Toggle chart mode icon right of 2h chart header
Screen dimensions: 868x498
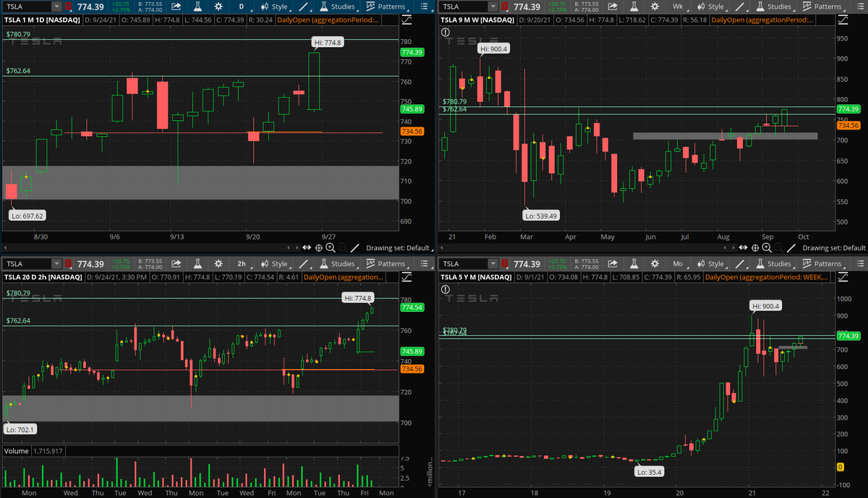pyautogui.click(x=407, y=277)
